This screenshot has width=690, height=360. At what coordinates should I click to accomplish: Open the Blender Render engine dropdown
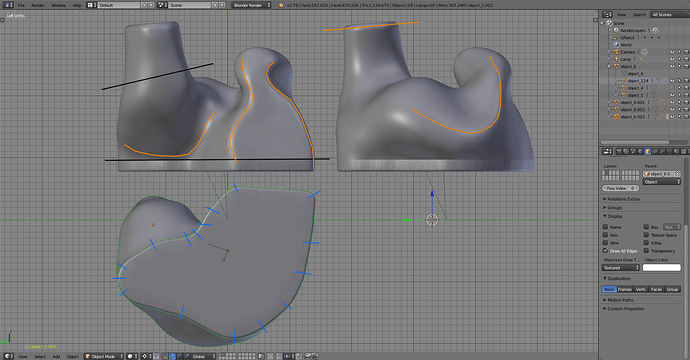[251, 5]
